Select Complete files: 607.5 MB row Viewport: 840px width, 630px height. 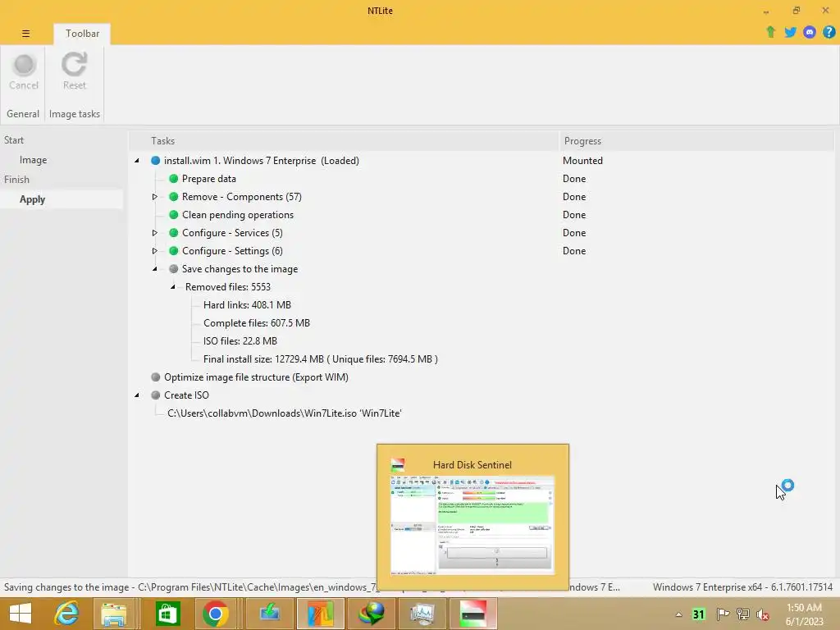[x=257, y=323]
